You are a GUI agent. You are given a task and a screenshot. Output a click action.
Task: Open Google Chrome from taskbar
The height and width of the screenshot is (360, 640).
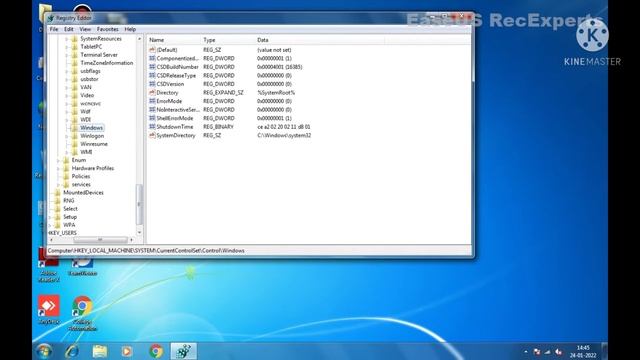tap(156, 351)
